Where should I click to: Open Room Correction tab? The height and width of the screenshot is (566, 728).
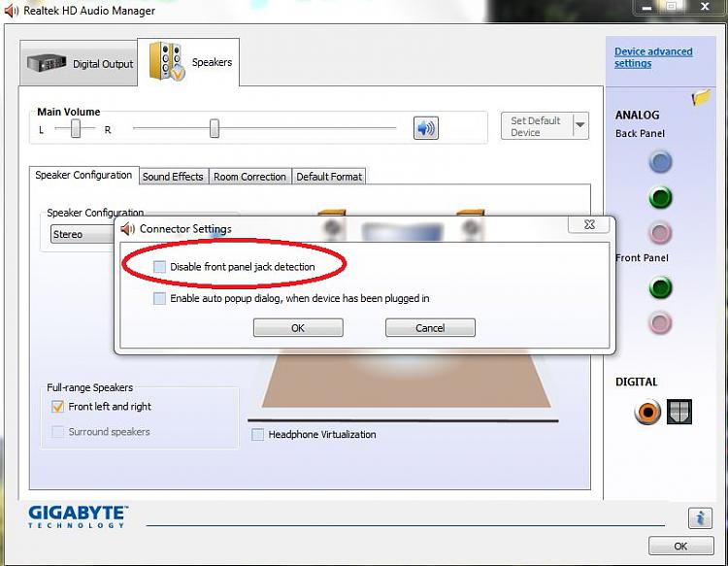click(x=249, y=177)
